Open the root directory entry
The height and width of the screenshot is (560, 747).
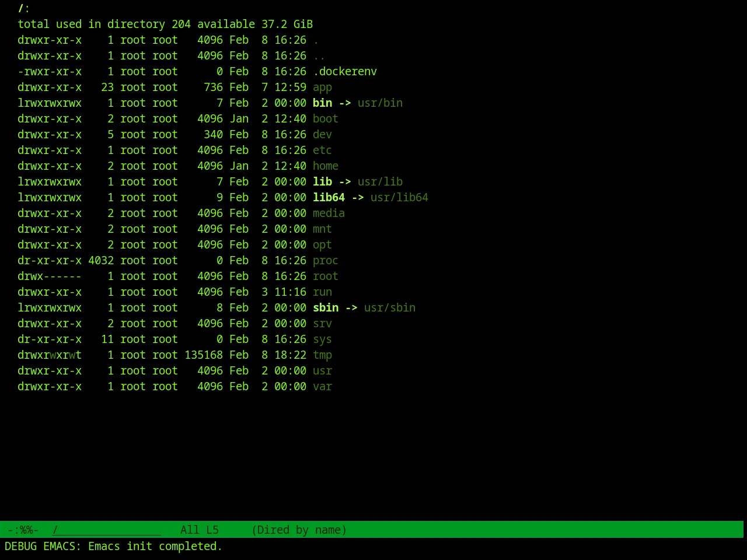click(x=326, y=276)
